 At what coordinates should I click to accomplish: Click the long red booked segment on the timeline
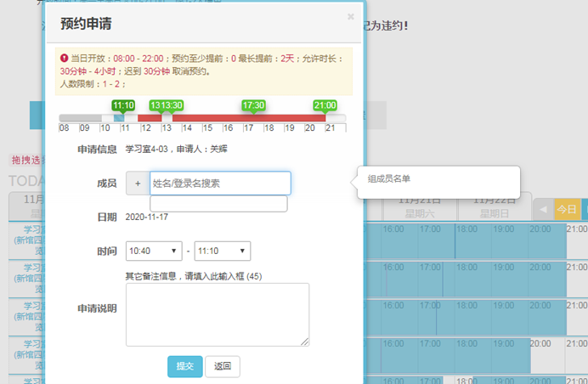pos(249,118)
